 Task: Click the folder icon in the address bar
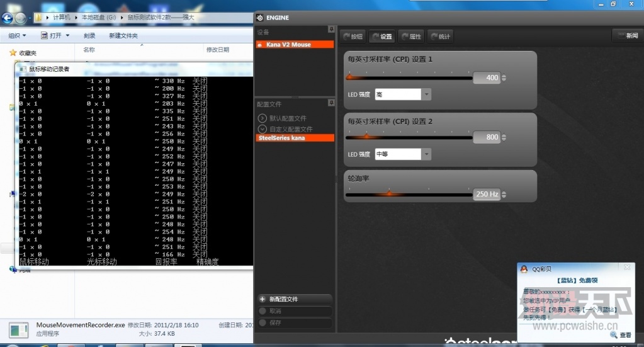coord(38,18)
